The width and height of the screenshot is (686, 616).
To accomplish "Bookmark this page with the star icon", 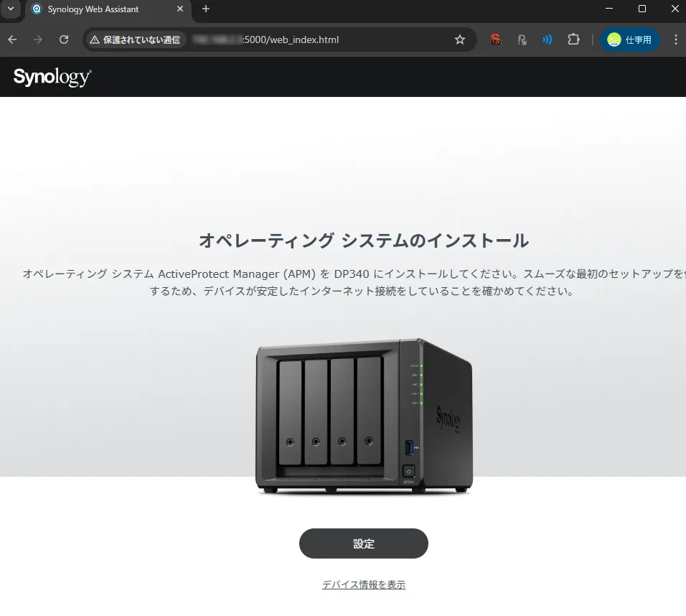I will (460, 39).
